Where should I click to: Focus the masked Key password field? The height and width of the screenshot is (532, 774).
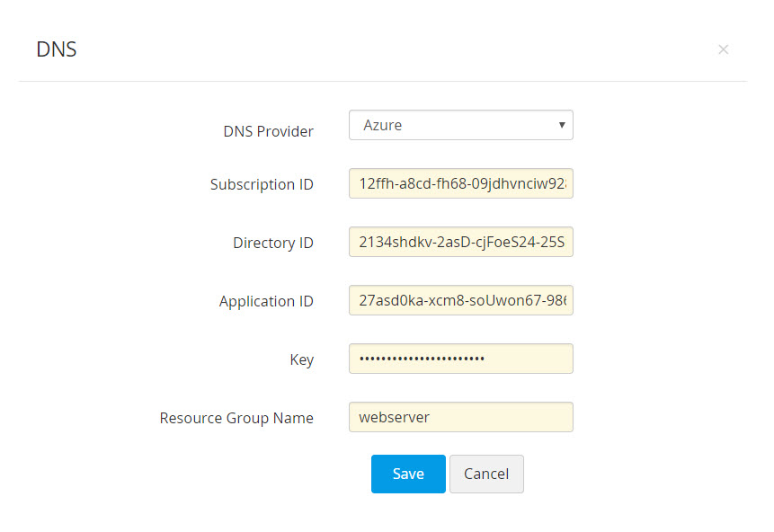pyautogui.click(x=460, y=359)
